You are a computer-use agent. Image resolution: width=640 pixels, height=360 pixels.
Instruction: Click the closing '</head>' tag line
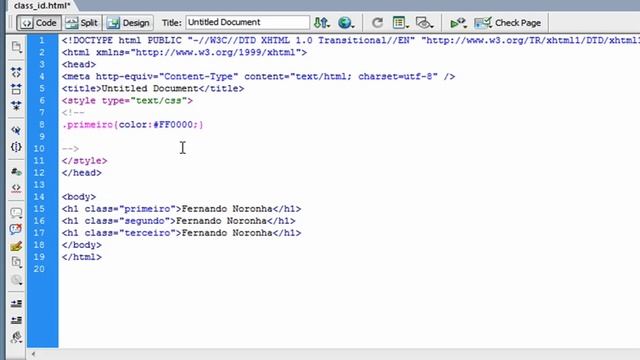[x=82, y=173]
